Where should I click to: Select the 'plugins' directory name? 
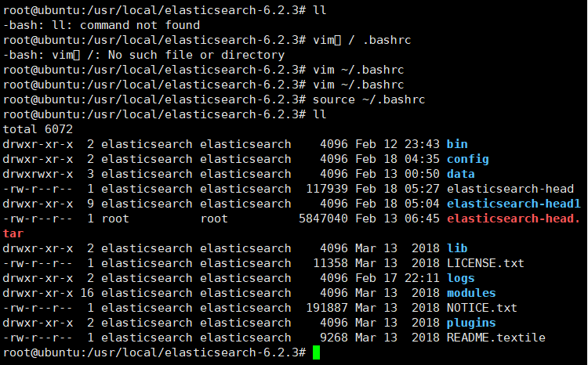pos(471,323)
